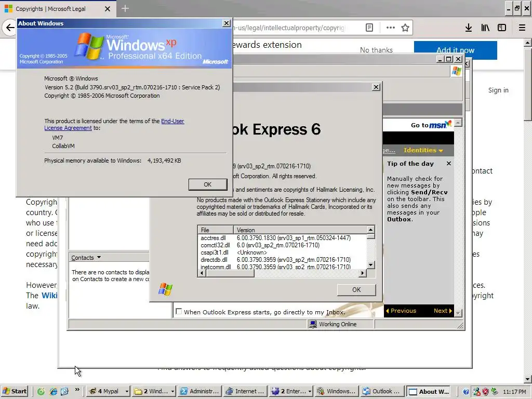The image size is (532, 399).
Task: Open a new browser tab with plus
Action: point(125,8)
